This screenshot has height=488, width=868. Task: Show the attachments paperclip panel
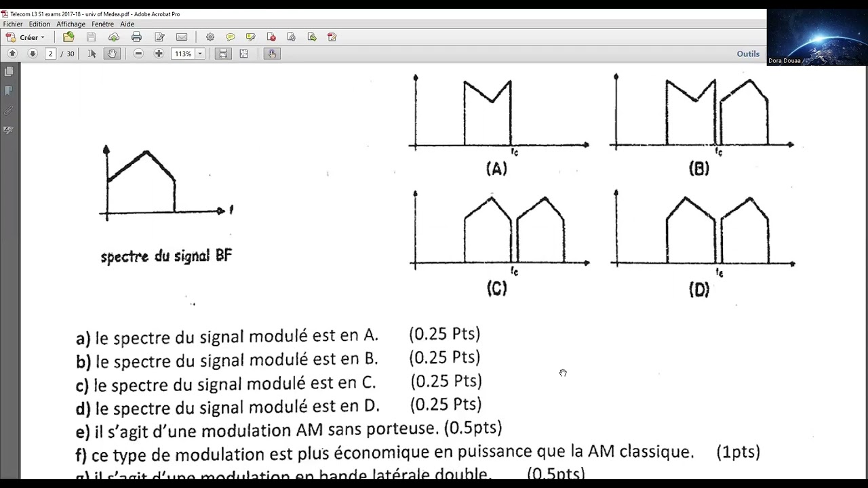point(9,110)
